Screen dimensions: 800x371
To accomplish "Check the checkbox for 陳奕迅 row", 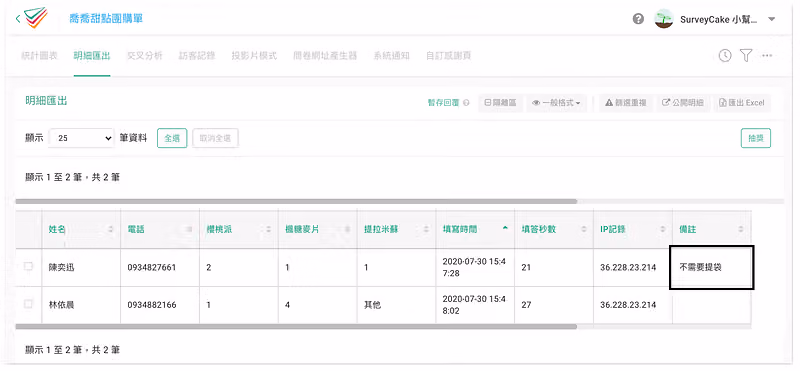I will 29,266.
